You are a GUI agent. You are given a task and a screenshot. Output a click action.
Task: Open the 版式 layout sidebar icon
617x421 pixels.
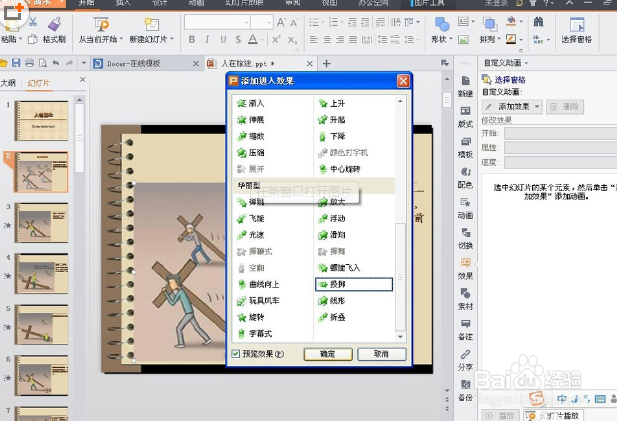tap(466, 111)
